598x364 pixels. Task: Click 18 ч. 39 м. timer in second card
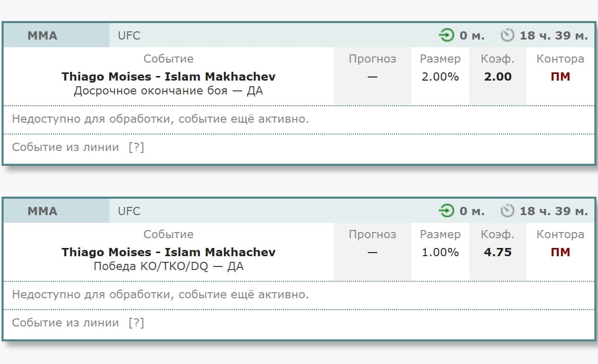554,211
